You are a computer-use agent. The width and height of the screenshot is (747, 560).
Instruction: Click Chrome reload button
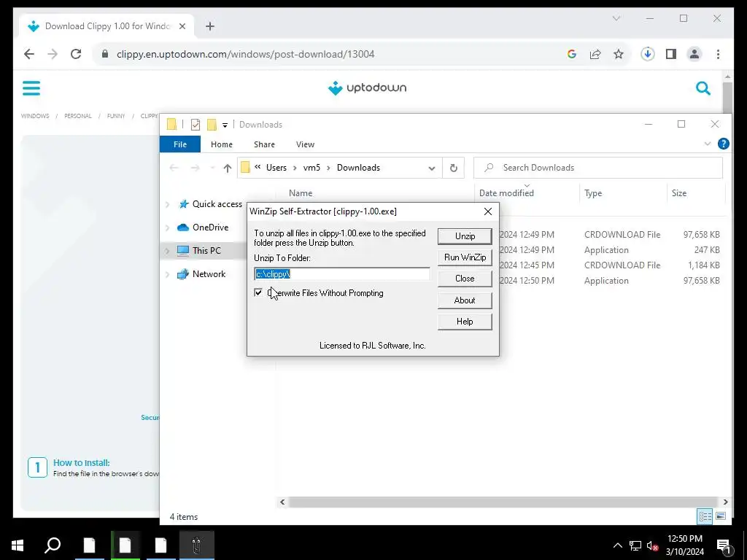tap(76, 54)
